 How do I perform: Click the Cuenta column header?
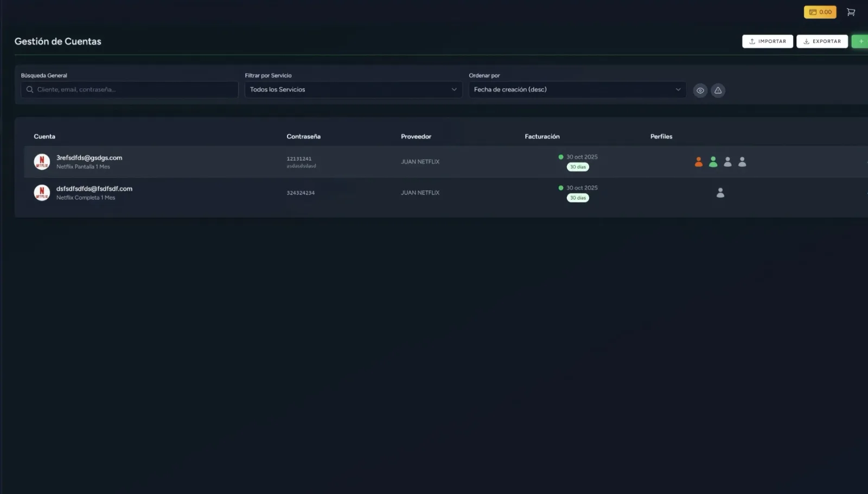pyautogui.click(x=44, y=137)
